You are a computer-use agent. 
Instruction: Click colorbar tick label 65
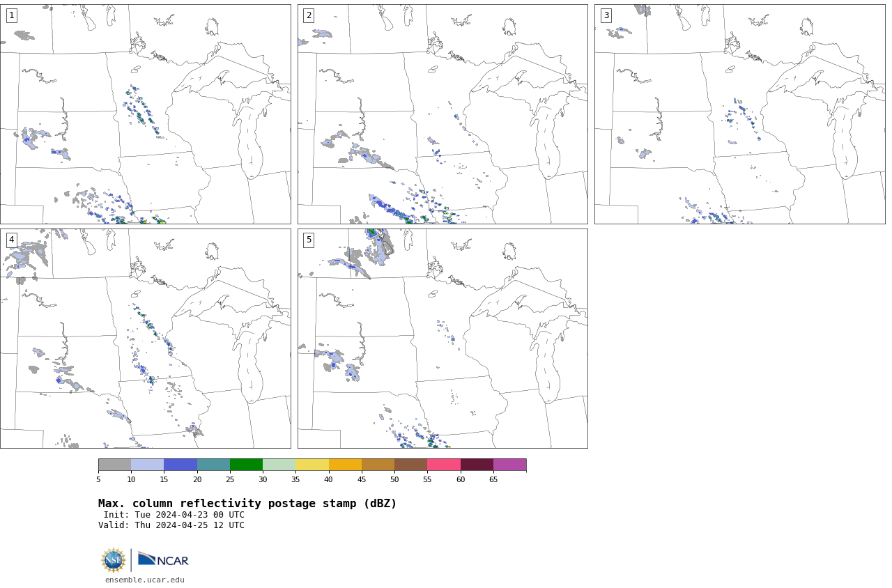tap(493, 479)
